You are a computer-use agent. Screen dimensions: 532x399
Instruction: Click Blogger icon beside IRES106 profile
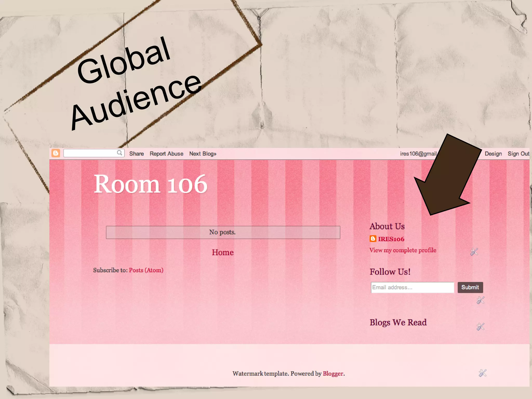373,239
